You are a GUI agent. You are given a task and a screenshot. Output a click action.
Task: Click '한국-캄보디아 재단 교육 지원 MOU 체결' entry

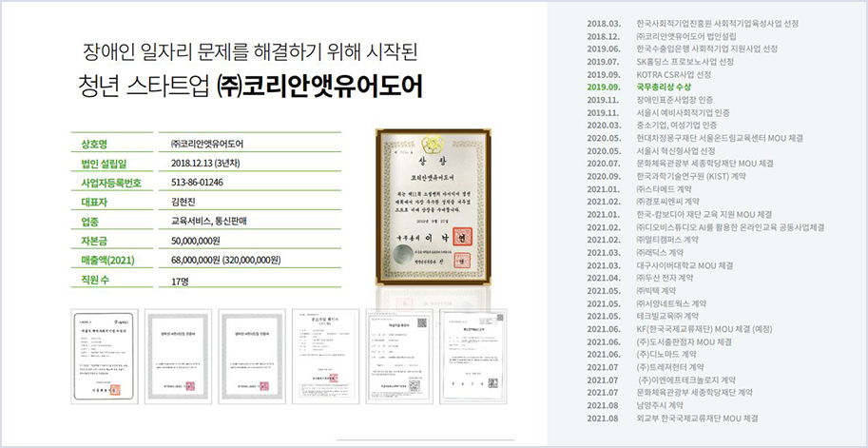pyautogui.click(x=704, y=214)
